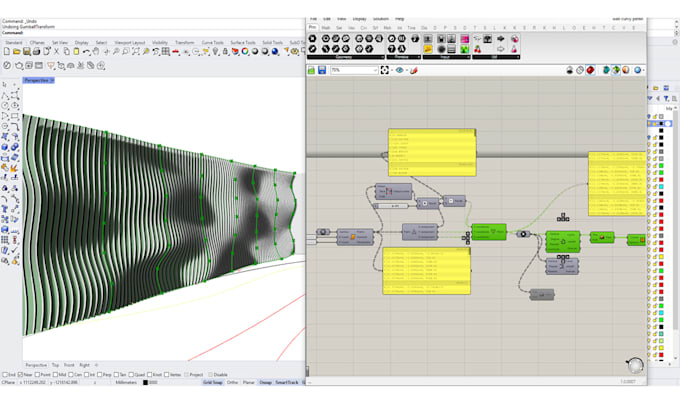The height and width of the screenshot is (409, 680).
Task: Click the Grasshopper preview eye icon
Action: click(399, 71)
